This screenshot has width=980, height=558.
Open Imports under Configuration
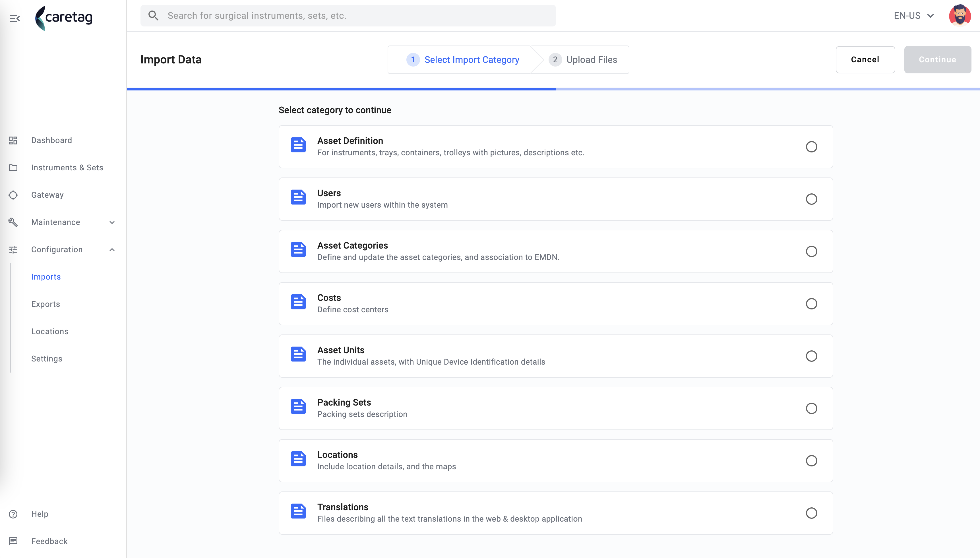(x=46, y=277)
